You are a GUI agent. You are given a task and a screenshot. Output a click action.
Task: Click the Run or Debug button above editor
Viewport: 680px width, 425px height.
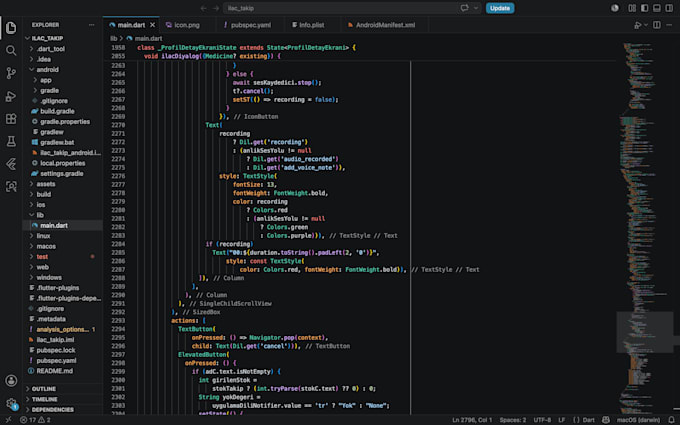(x=638, y=25)
